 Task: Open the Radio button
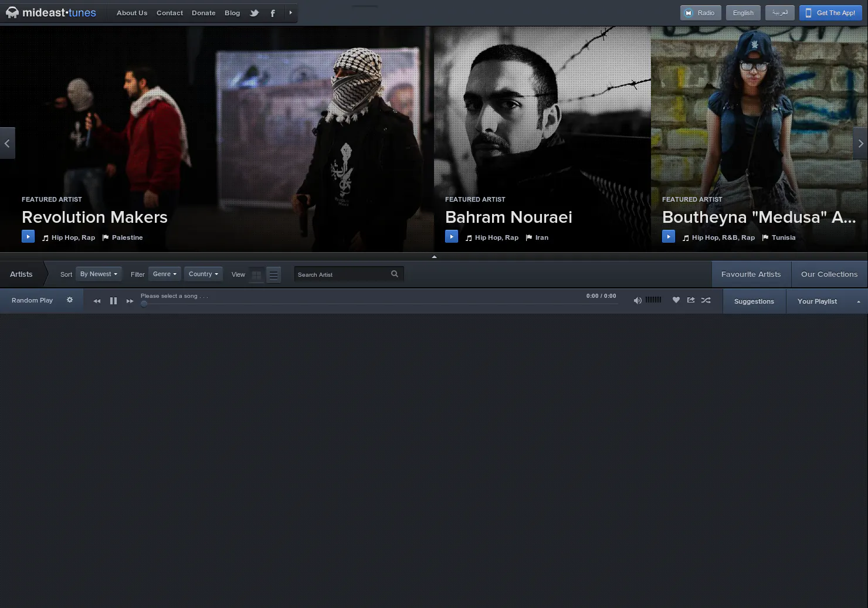[700, 13]
